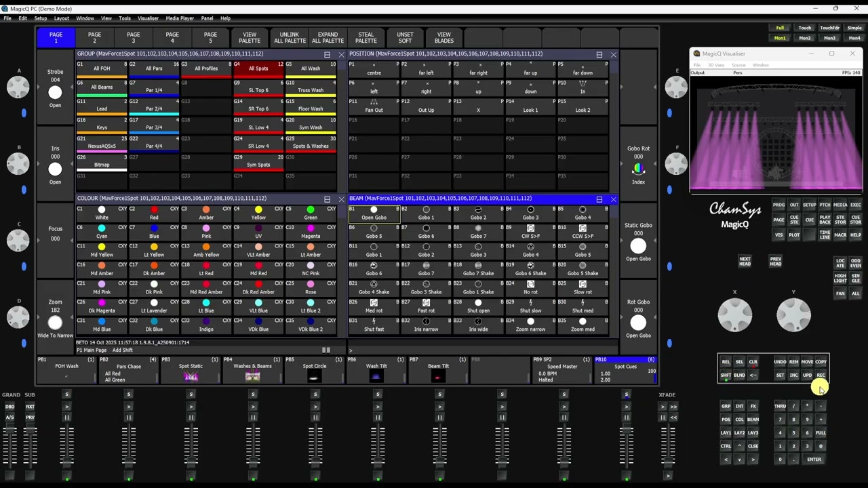This screenshot has height=488, width=868.
Task: Open the Setup menu in the menu bar
Action: click(x=41, y=18)
